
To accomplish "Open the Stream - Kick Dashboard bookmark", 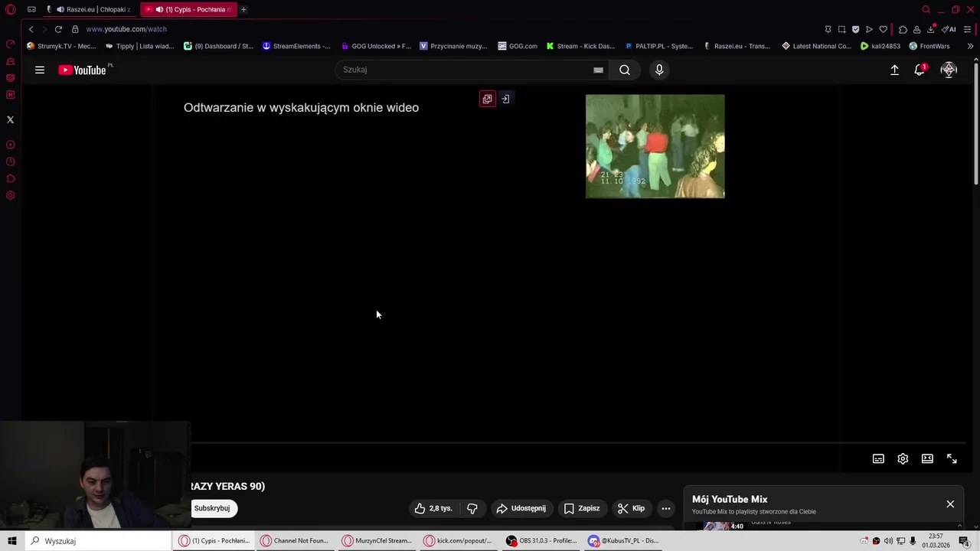I will click(580, 46).
